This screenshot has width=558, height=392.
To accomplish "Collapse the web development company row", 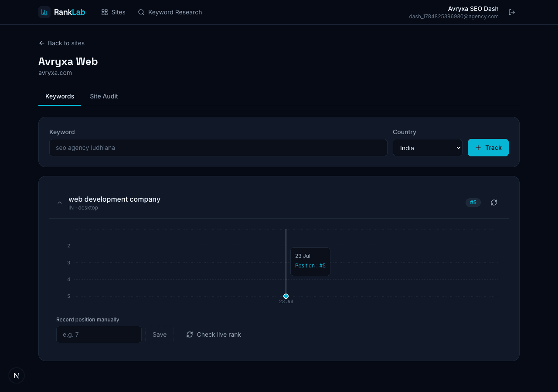I will click(60, 203).
